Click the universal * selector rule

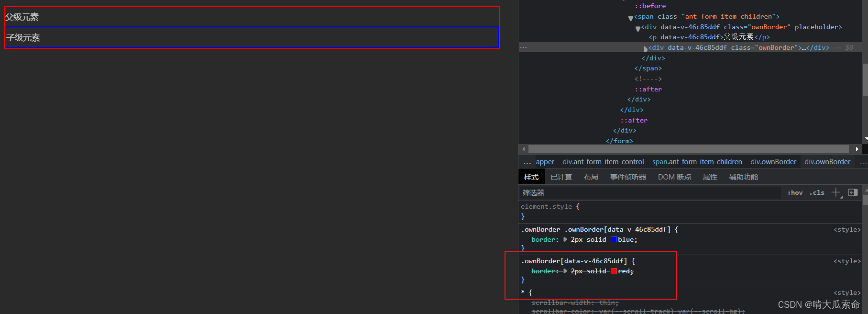pos(523,292)
